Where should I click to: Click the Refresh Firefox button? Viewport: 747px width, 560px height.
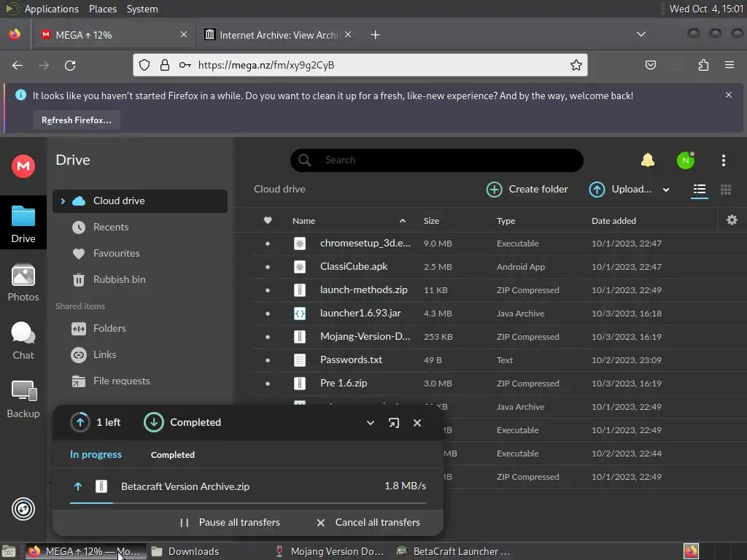[x=76, y=120]
